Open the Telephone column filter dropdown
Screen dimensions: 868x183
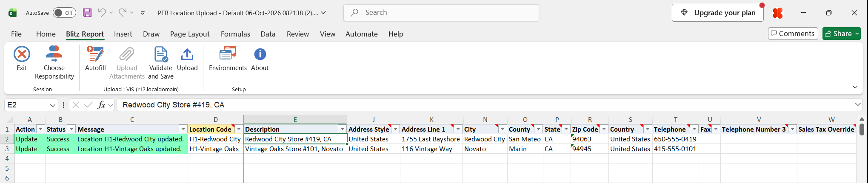(x=694, y=129)
